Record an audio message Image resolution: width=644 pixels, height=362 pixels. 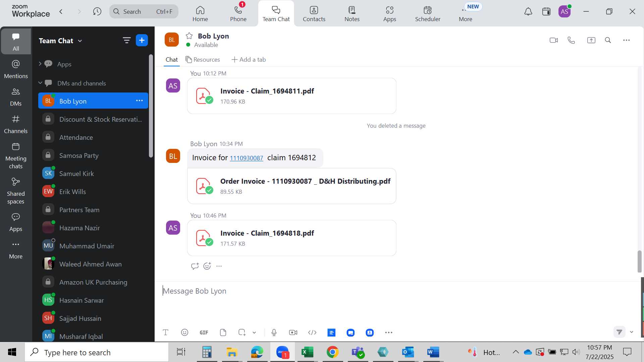point(274,333)
